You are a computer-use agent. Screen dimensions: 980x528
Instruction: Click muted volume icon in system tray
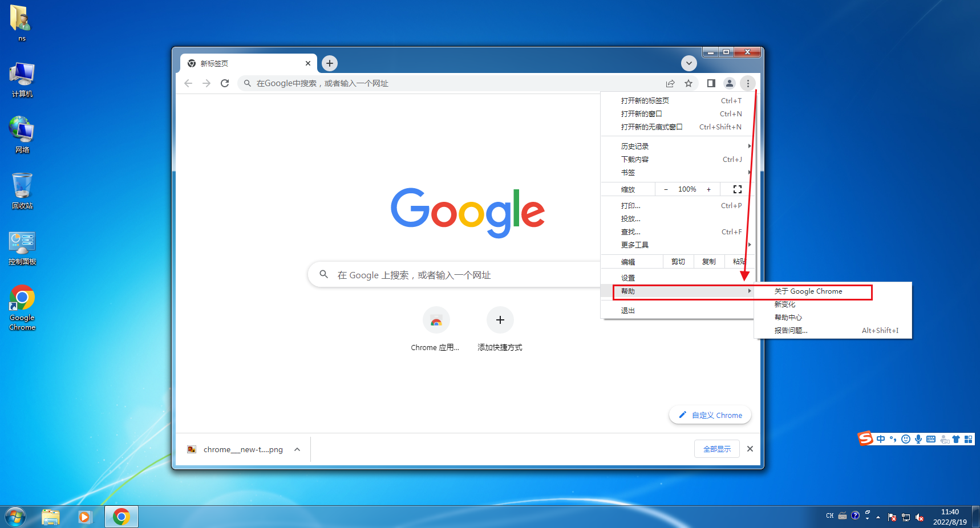click(x=920, y=517)
